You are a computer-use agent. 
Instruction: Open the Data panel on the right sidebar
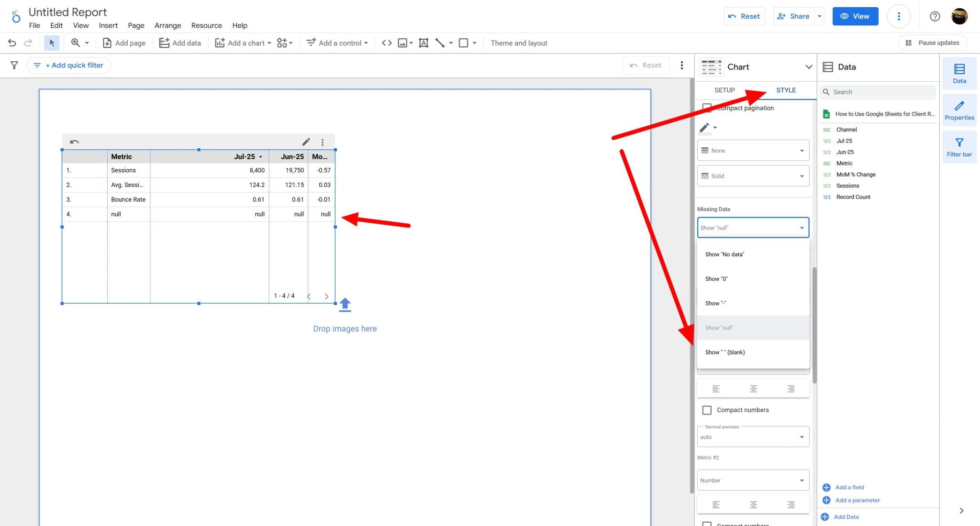click(x=959, y=73)
